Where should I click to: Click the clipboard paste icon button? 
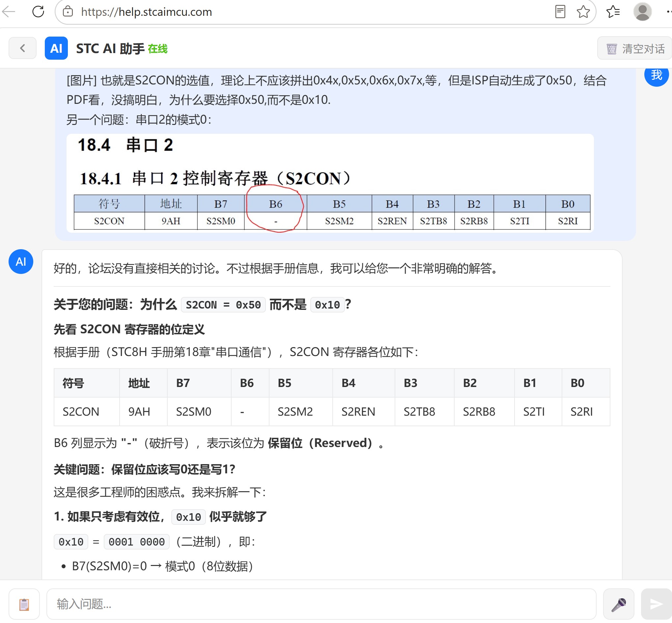[x=24, y=604]
